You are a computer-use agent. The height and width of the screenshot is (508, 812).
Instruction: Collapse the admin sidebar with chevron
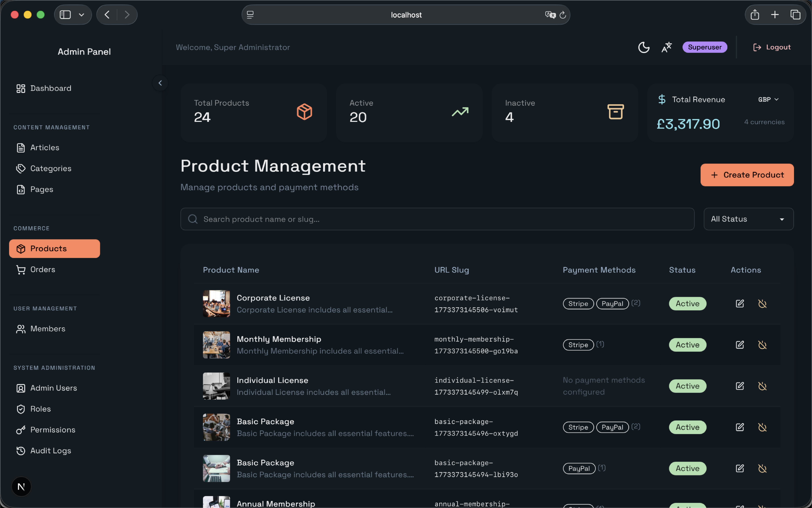(160, 83)
